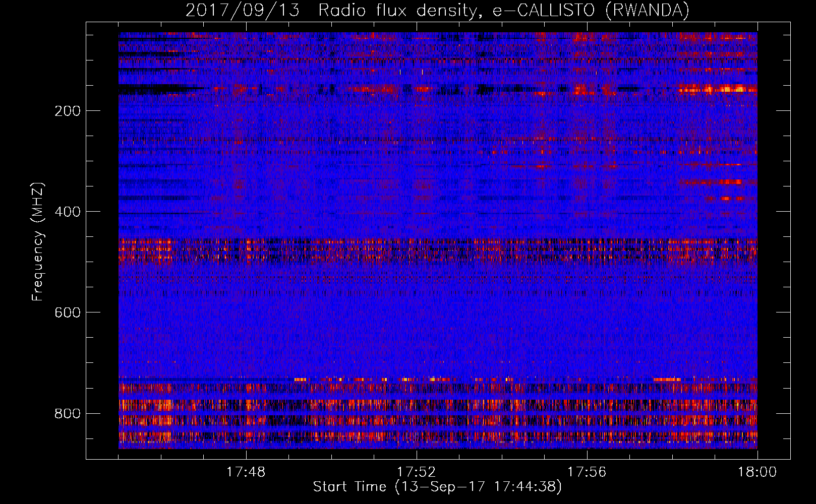Click the plot title mentioning e-CALLISTO (RWANDA)
The width and height of the screenshot is (816, 504).
click(x=437, y=10)
